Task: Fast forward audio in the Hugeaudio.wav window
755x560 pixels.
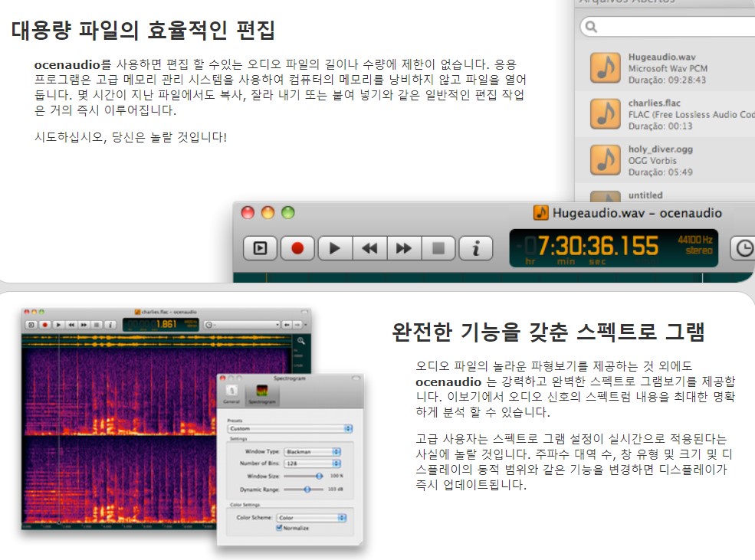Action: pos(404,248)
